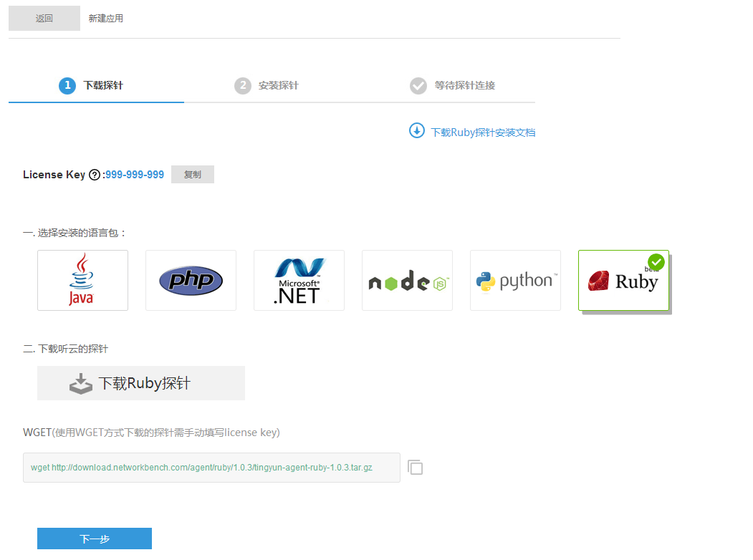Choose the Python language package
The width and height of the screenshot is (753, 560).
pos(515,280)
